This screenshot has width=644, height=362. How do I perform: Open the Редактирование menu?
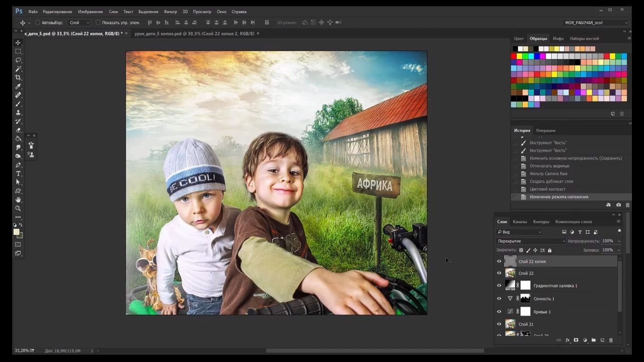coord(57,12)
